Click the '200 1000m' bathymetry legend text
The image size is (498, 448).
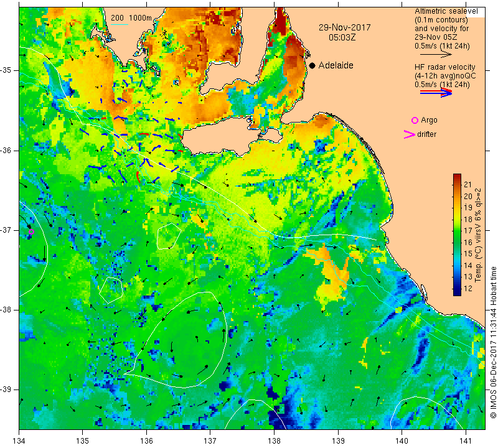click(x=131, y=18)
